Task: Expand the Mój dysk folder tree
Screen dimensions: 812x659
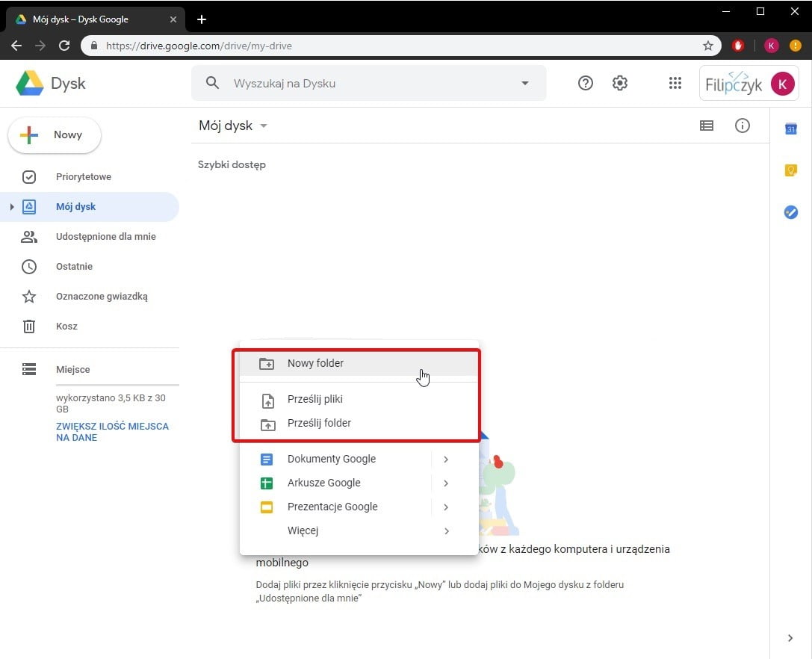Action: (12, 207)
